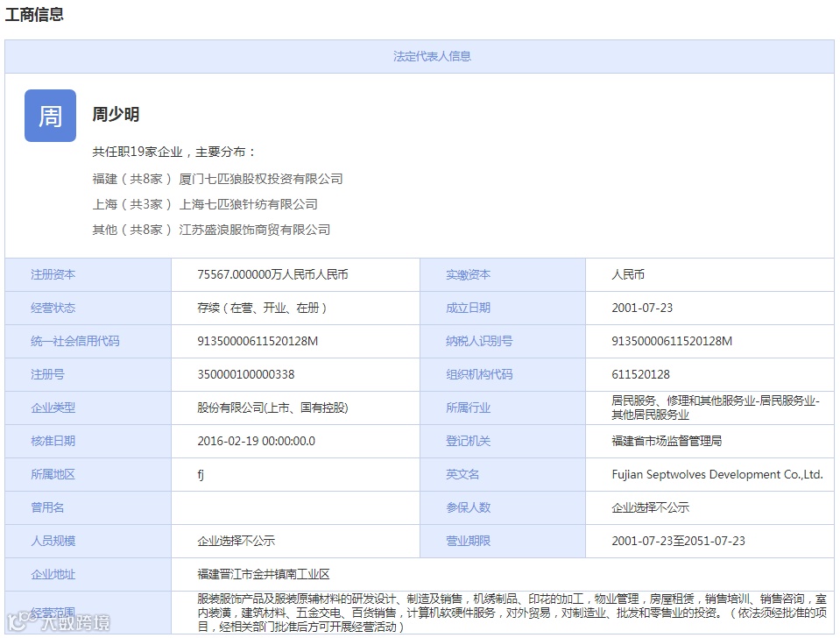Click the 企业类型 label cell
The height and width of the screenshot is (638, 840).
[x=88, y=408]
